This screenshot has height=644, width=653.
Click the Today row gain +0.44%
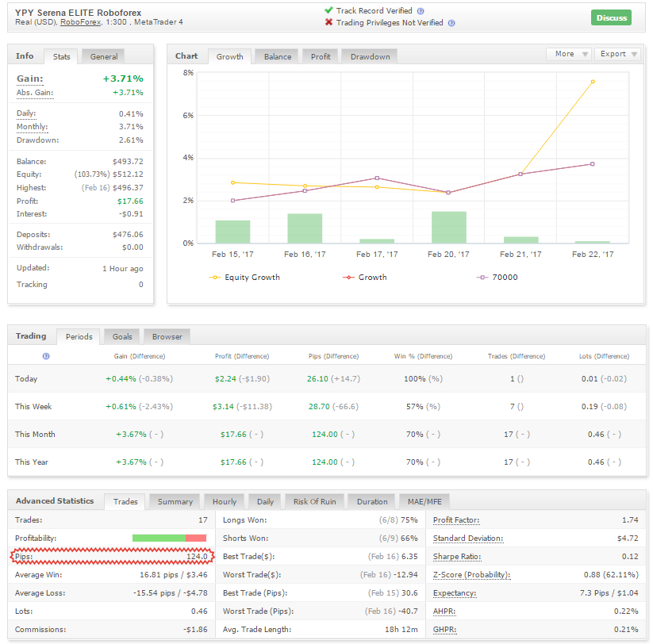point(121,379)
